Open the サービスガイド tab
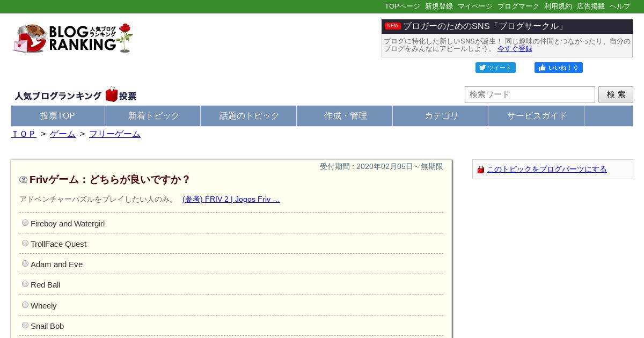Viewport: 644px width, 338px height. pos(537,116)
